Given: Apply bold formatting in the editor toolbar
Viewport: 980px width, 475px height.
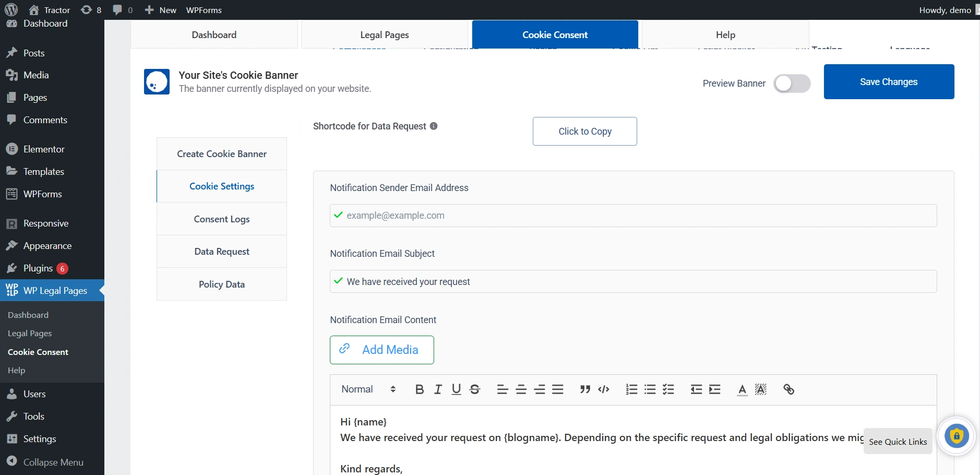Looking at the screenshot, I should tap(419, 389).
